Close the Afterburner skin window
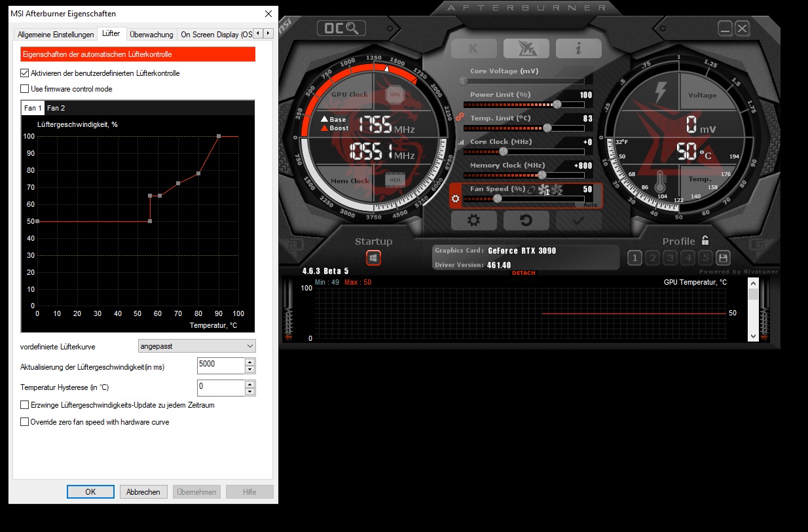The height and width of the screenshot is (532, 808). [742, 28]
